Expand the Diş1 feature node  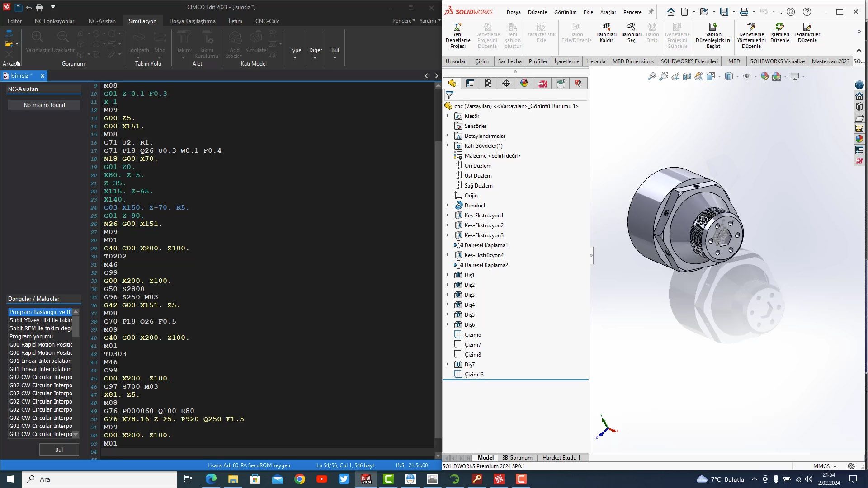[x=448, y=275]
